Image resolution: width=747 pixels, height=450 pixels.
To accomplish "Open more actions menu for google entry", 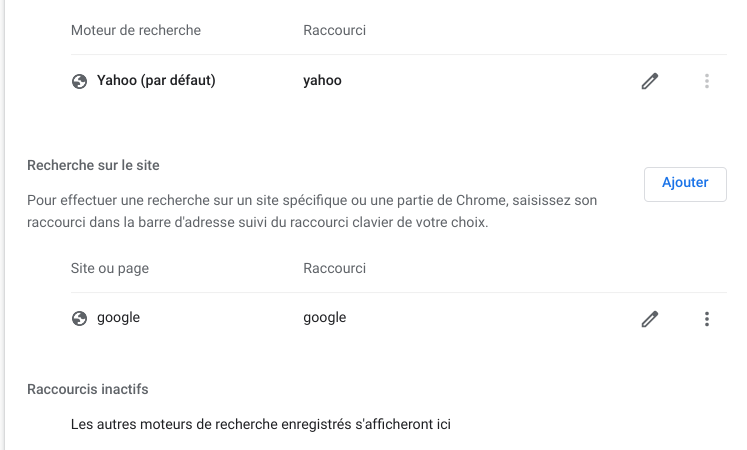I will tap(707, 319).
